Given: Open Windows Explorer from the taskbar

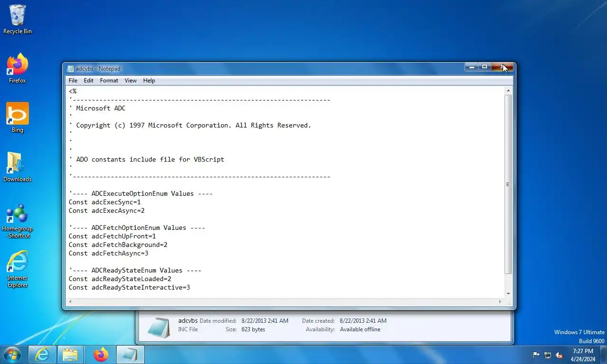Looking at the screenshot, I should 71,355.
